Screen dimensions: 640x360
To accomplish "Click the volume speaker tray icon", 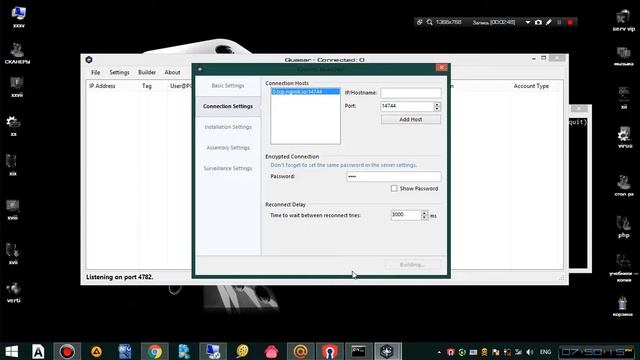I will click(530, 352).
